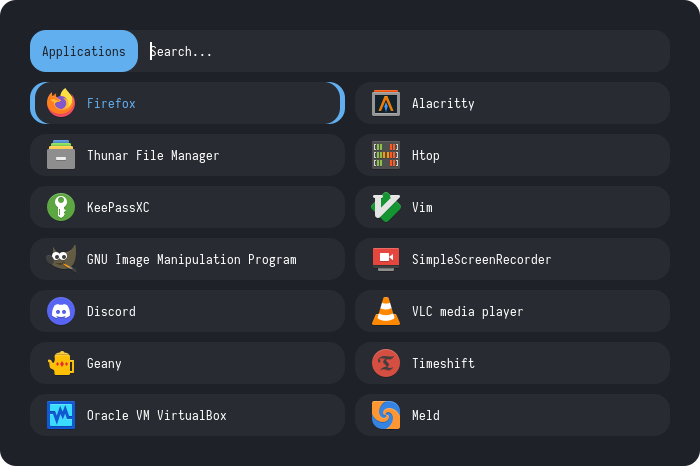Focus the Search text field
700x466 pixels.
point(400,51)
